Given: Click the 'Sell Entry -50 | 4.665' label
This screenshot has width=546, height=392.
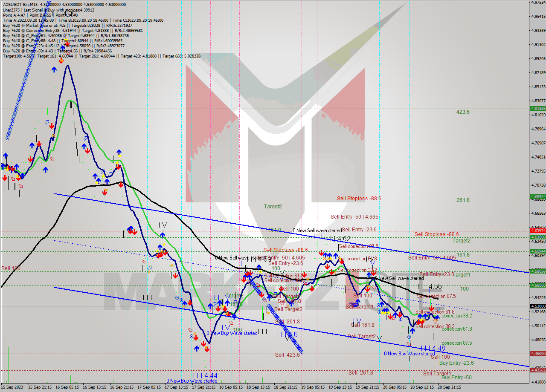Looking at the screenshot, I should click(354, 217).
